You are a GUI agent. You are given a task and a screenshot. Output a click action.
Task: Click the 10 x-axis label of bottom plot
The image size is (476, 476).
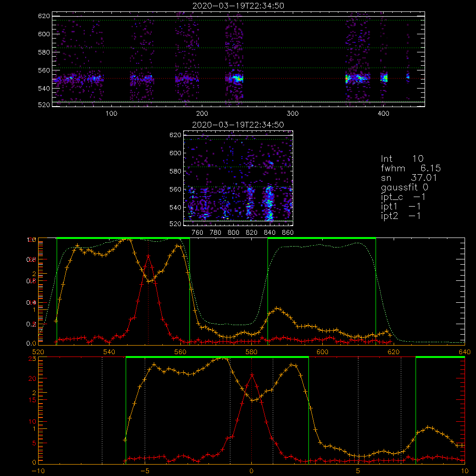coord(465,471)
